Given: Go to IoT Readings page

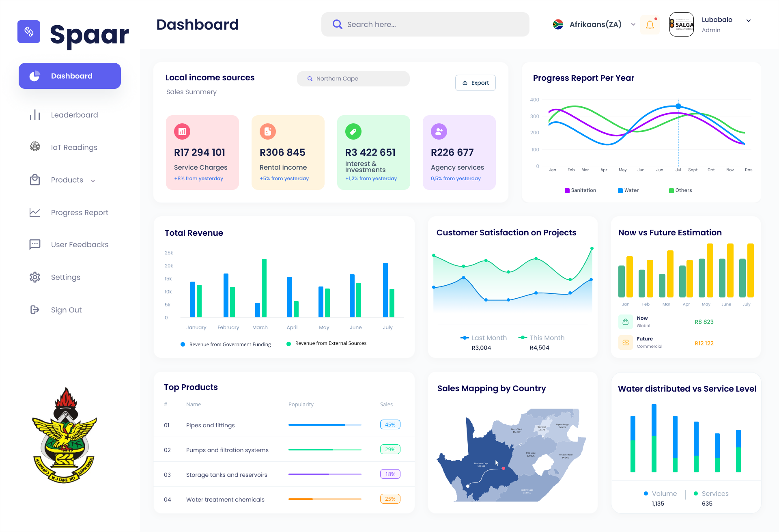Looking at the screenshot, I should point(74,147).
